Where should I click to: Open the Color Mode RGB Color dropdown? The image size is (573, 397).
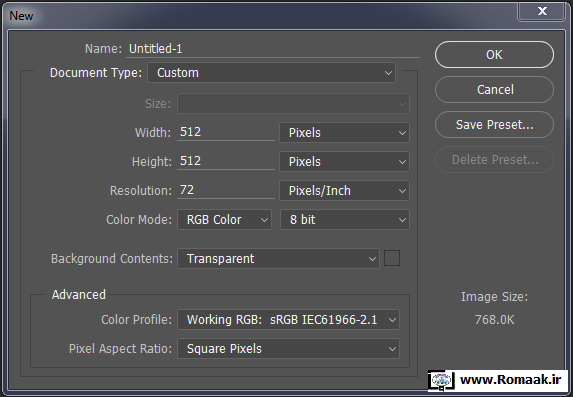pos(224,220)
